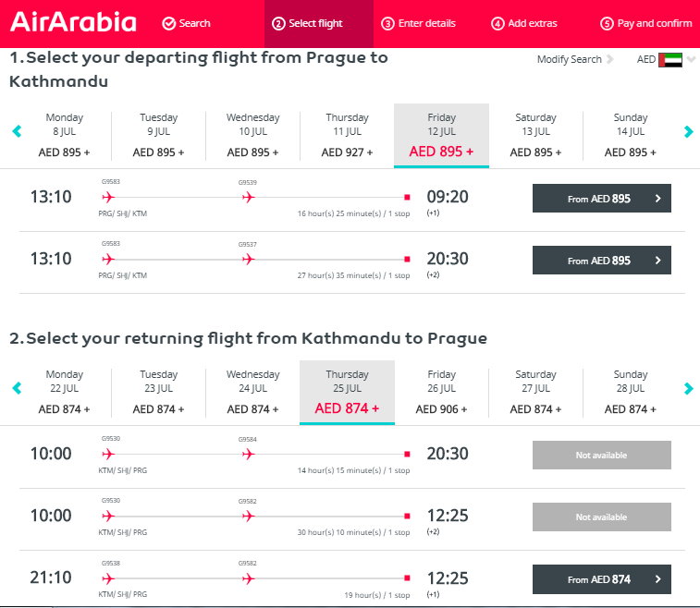Open the AED currency dropdown arrow
The height and width of the screenshot is (608, 700).
pyautogui.click(x=691, y=59)
